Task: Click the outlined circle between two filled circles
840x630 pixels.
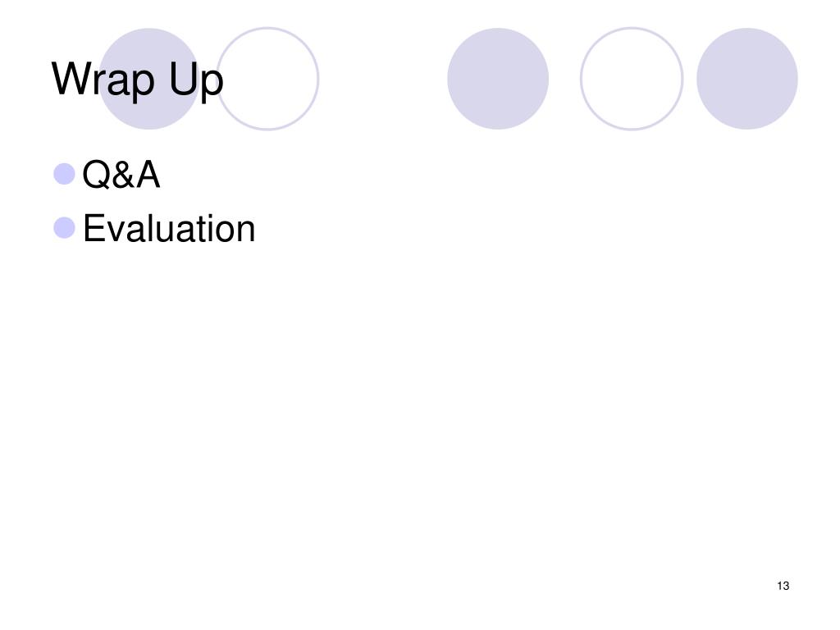Action: (632, 78)
